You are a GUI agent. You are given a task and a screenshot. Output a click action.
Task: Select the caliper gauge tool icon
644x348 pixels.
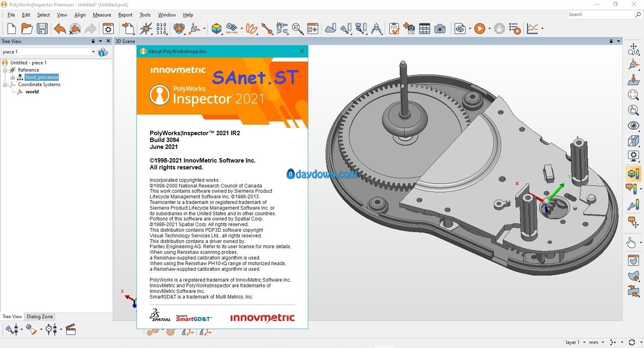coord(282,29)
